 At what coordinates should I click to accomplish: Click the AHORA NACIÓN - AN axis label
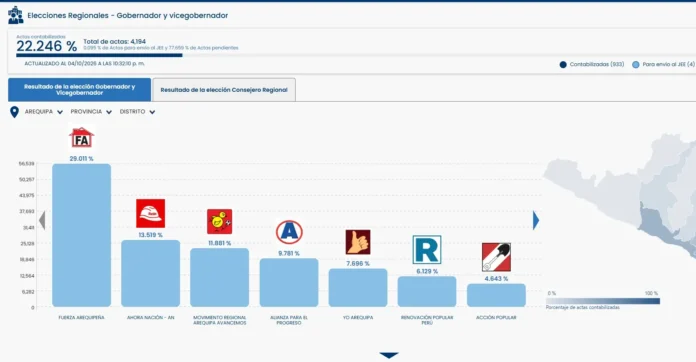pyautogui.click(x=150, y=318)
